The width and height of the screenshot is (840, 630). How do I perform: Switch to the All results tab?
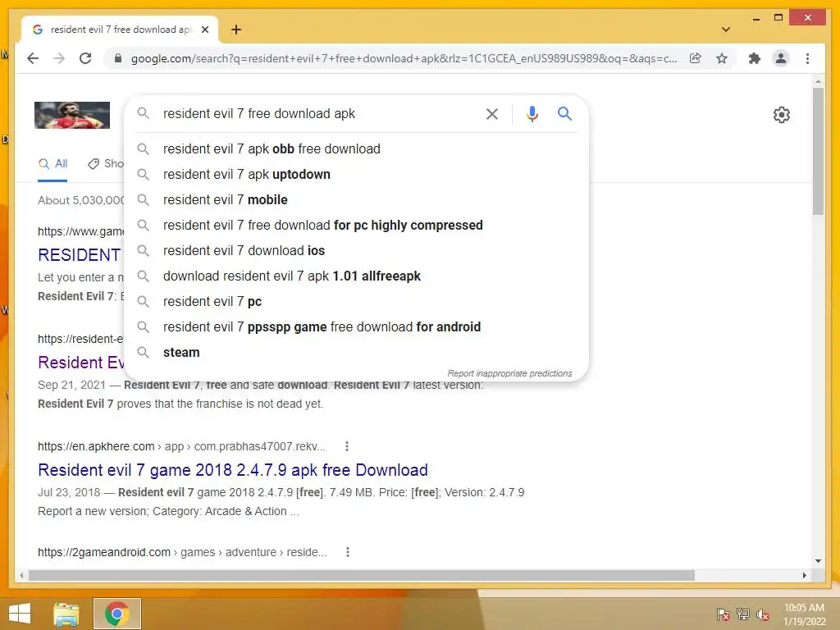52,164
